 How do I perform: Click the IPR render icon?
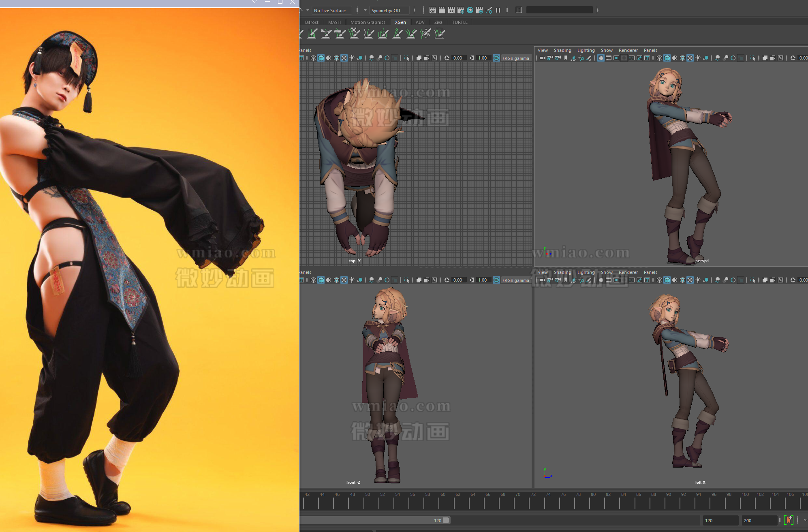pyautogui.click(x=451, y=10)
